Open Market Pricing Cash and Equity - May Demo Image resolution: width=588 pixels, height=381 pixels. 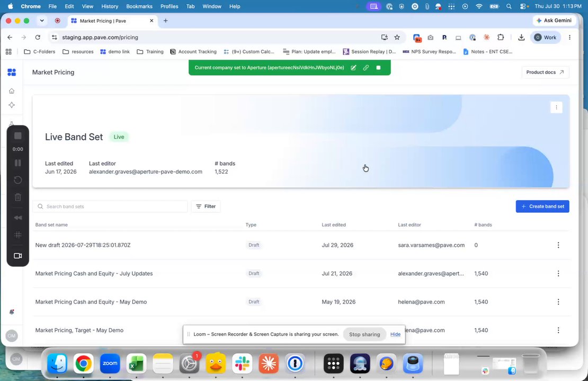pyautogui.click(x=91, y=302)
